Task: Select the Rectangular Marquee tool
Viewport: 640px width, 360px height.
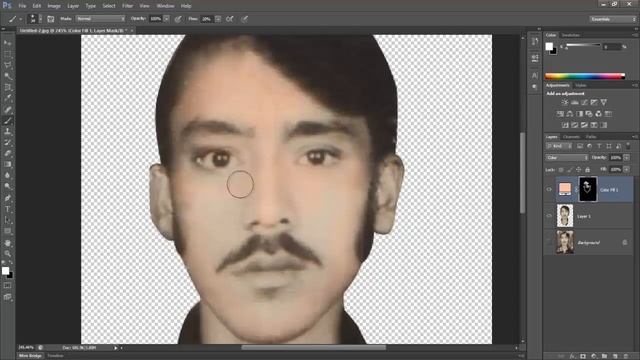Action: tap(7, 54)
